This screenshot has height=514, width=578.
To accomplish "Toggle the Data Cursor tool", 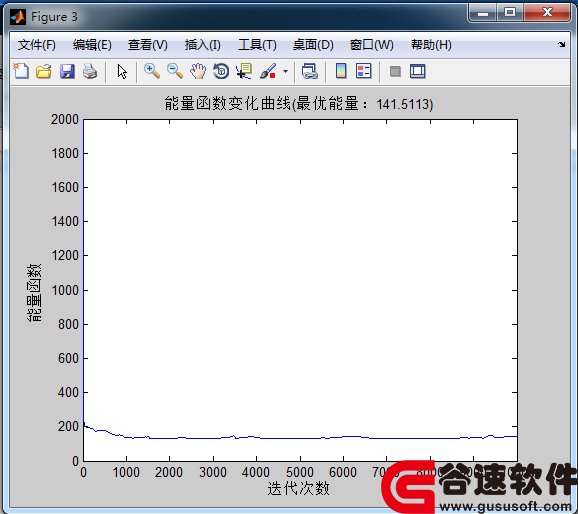I will (244, 71).
